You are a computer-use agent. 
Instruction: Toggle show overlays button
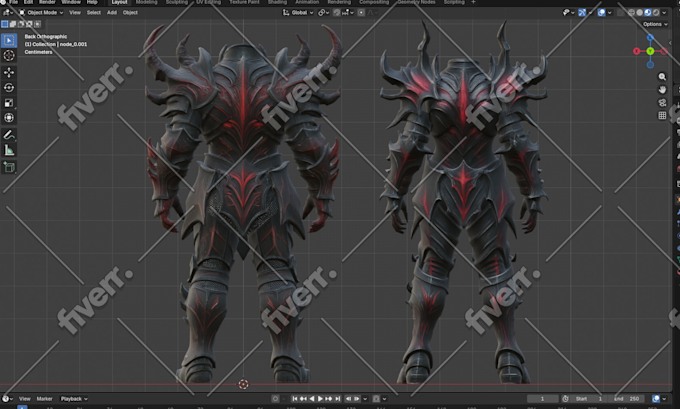[x=601, y=13]
